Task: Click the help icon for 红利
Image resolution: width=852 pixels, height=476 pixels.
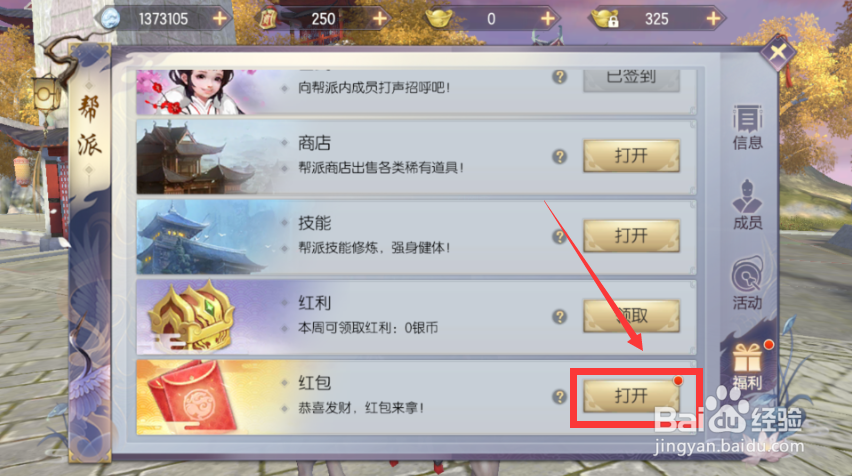Action: click(x=560, y=316)
